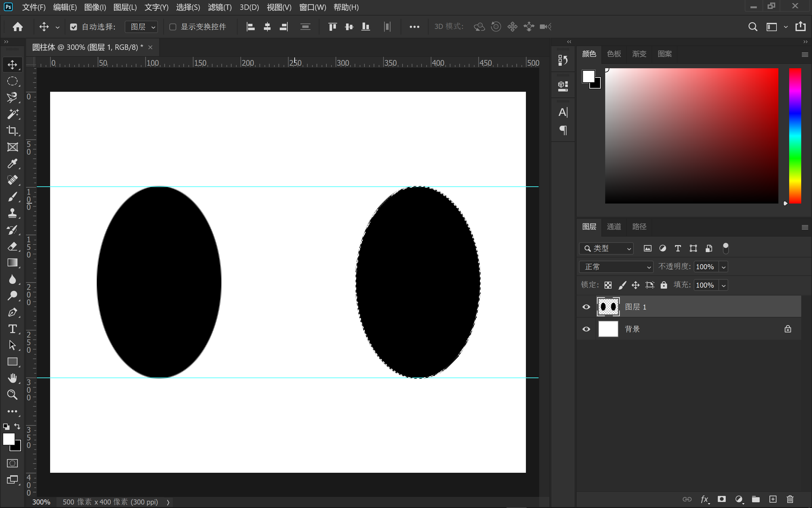Toggle lock all for layer
The image size is (812, 508).
(664, 285)
